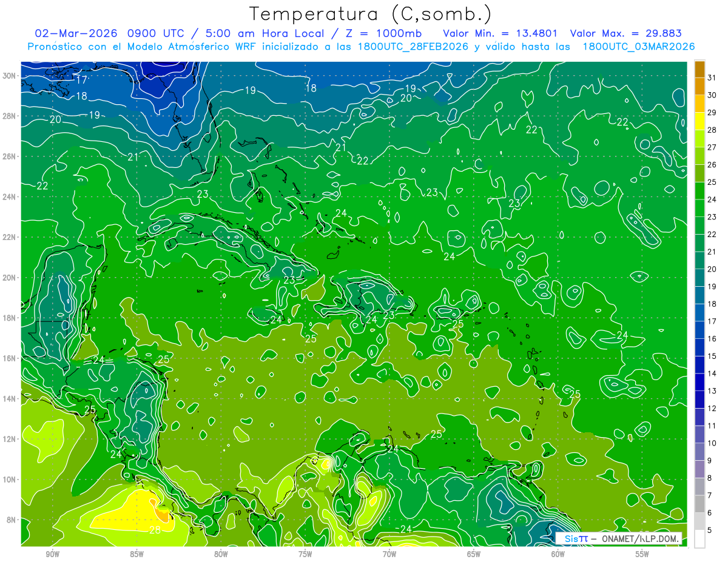Viewport: 728px width, 562px height.
Task: Click the yellow legend swatch between 28 and 29
Action: point(699,121)
